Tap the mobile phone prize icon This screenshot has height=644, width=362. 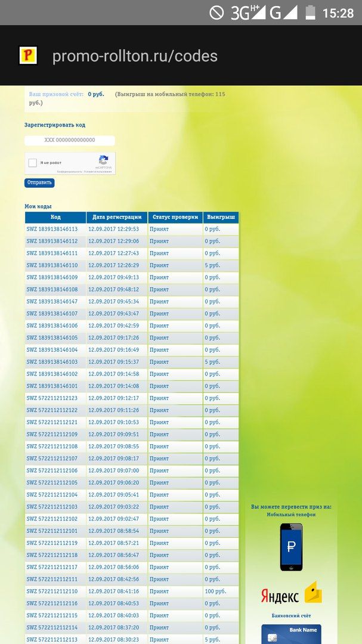pyautogui.click(x=291, y=547)
